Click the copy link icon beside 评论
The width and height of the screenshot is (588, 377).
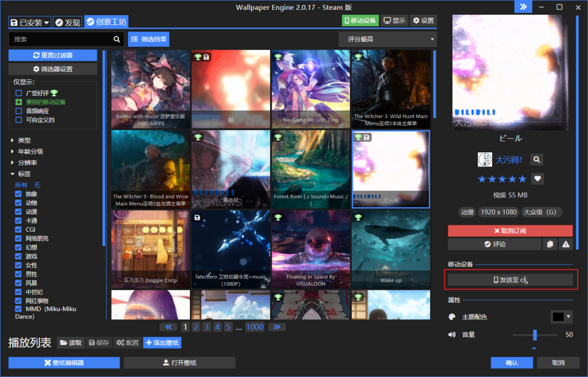click(x=550, y=244)
